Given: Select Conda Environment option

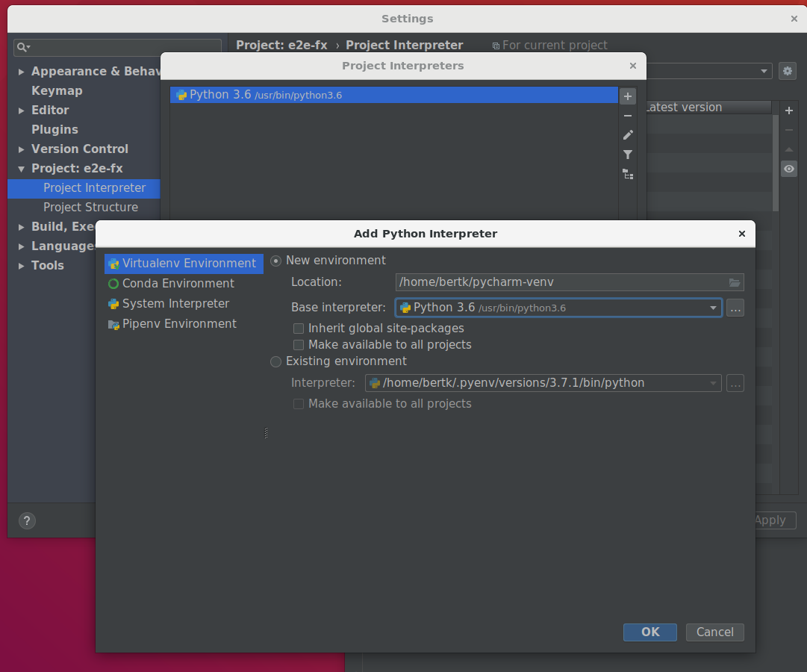Looking at the screenshot, I should pyautogui.click(x=184, y=284).
